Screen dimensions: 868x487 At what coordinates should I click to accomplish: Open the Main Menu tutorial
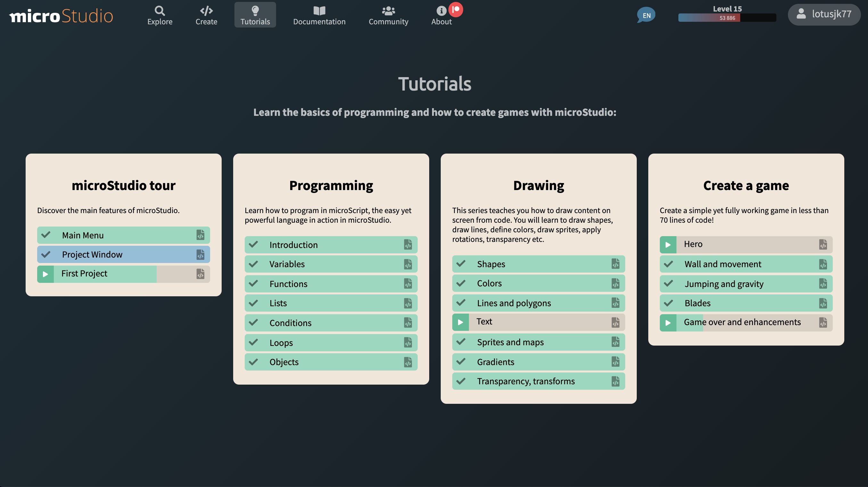(x=123, y=235)
